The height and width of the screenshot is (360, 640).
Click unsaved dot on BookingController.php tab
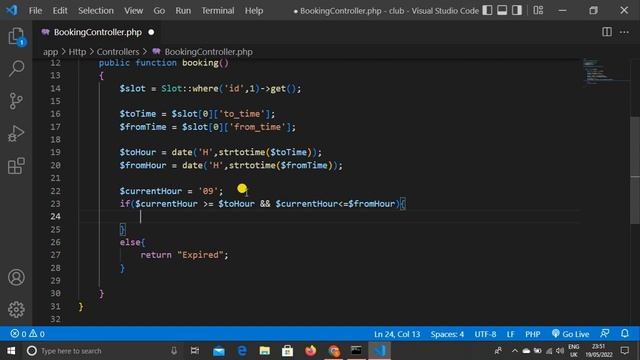coord(151,32)
